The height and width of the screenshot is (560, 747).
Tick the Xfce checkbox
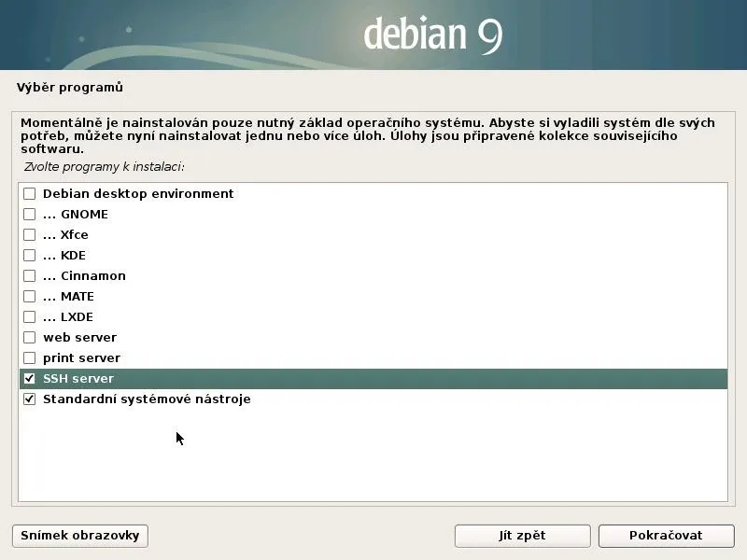(30, 235)
